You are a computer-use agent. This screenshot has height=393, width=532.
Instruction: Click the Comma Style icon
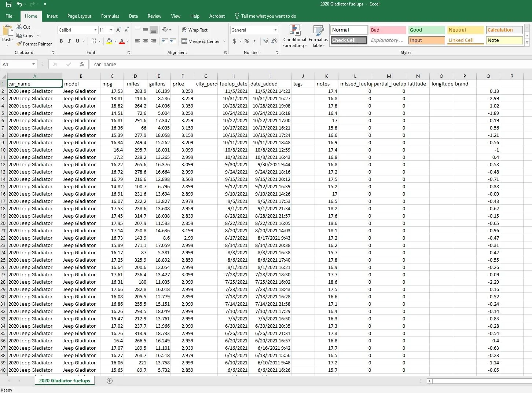255,41
